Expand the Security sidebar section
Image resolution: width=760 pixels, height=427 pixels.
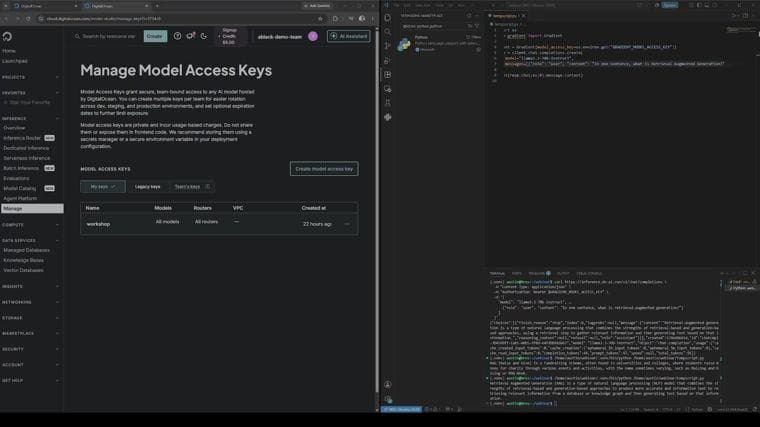point(31,349)
